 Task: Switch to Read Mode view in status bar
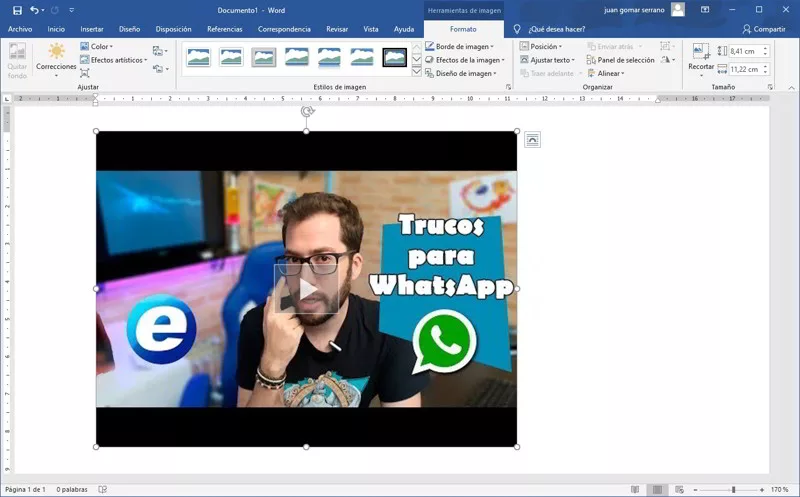[634, 489]
